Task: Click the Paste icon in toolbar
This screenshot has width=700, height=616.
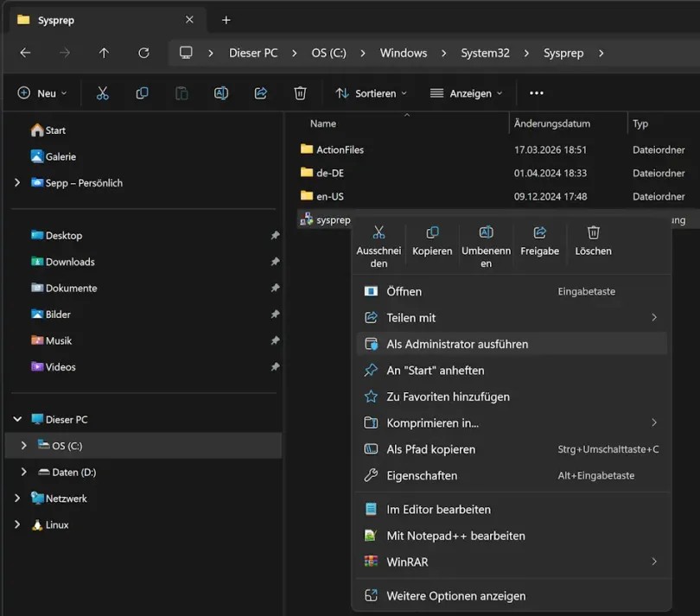Action: coord(181,93)
